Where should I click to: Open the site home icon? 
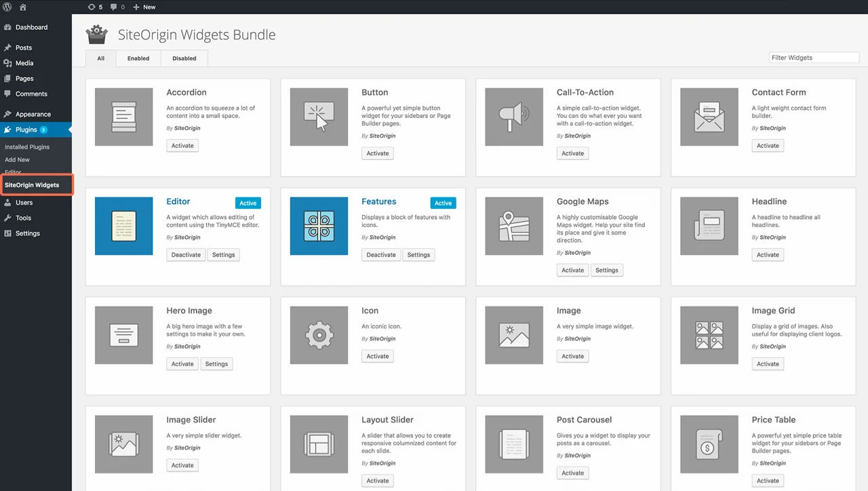pos(23,7)
